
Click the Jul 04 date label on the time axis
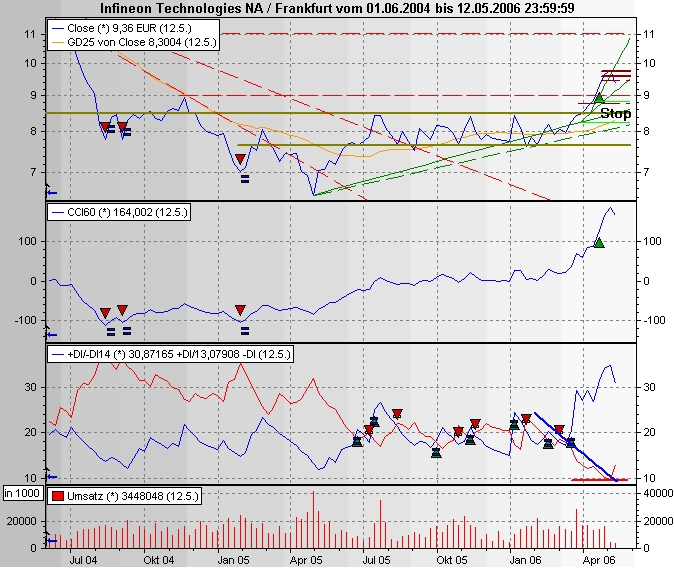pos(83,560)
